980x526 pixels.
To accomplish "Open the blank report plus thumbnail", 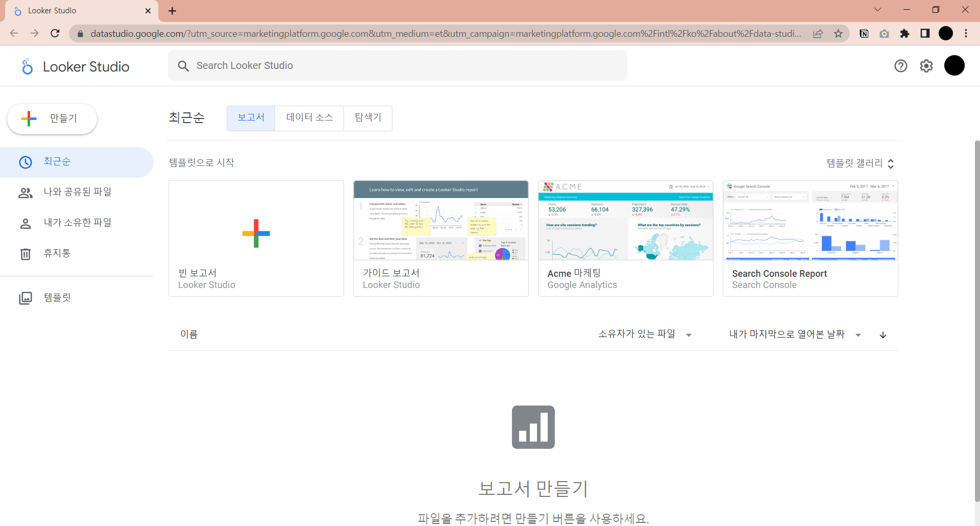I will (256, 233).
